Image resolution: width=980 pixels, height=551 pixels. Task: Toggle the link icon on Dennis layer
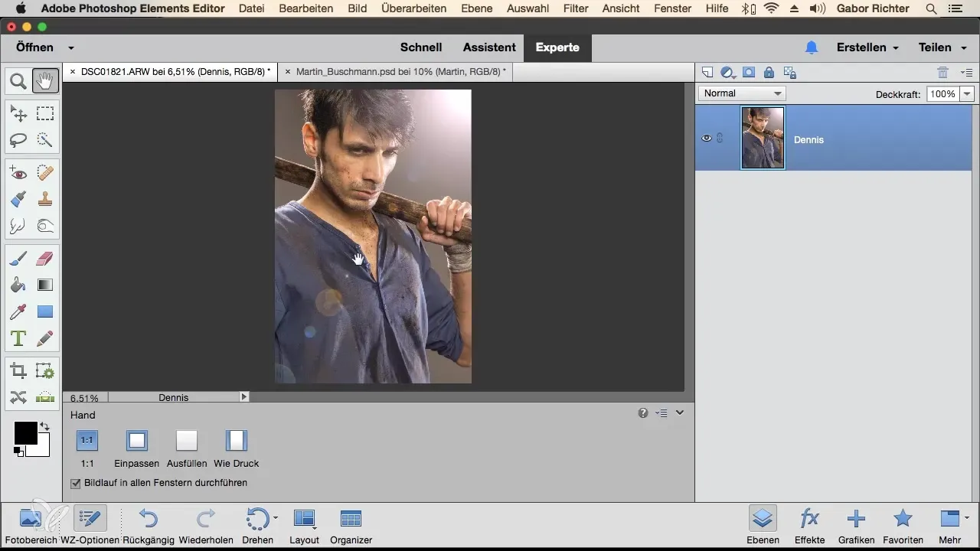point(720,139)
